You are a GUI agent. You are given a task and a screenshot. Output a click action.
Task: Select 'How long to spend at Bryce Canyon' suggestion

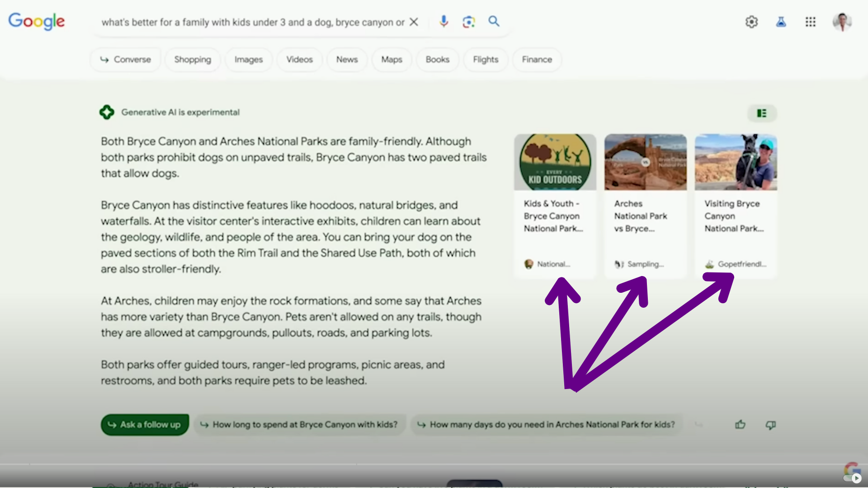tap(299, 425)
